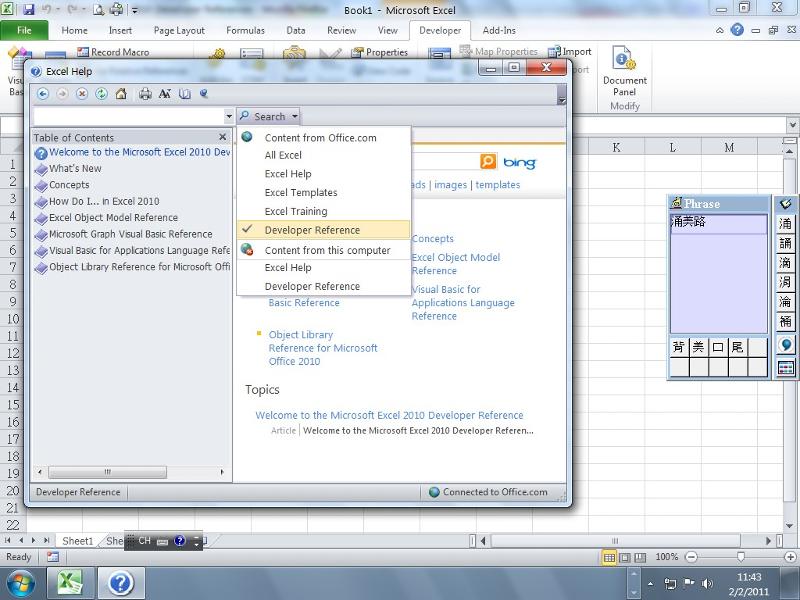Click the Keep On Top pin icon
The image size is (800, 600).
pos(204,93)
